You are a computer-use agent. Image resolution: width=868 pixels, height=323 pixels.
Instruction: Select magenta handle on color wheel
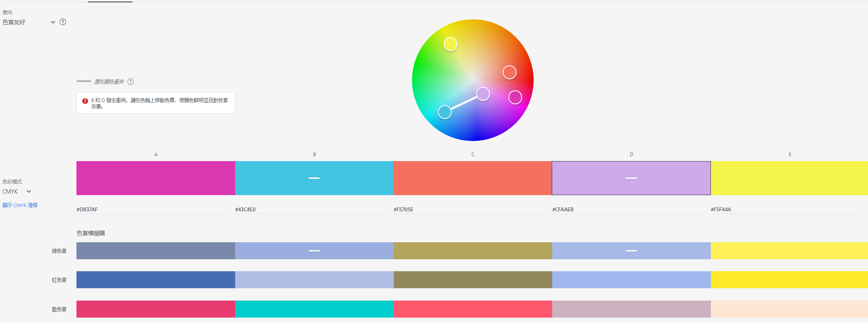515,97
